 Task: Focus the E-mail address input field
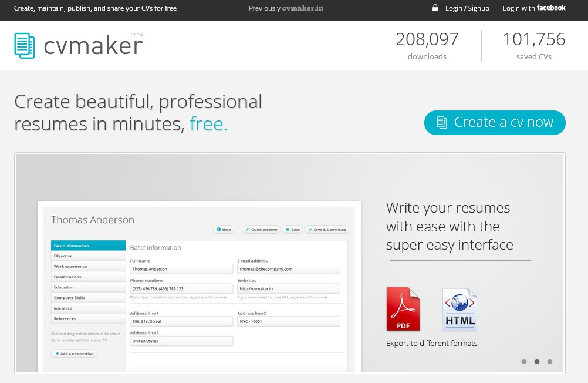(x=289, y=269)
